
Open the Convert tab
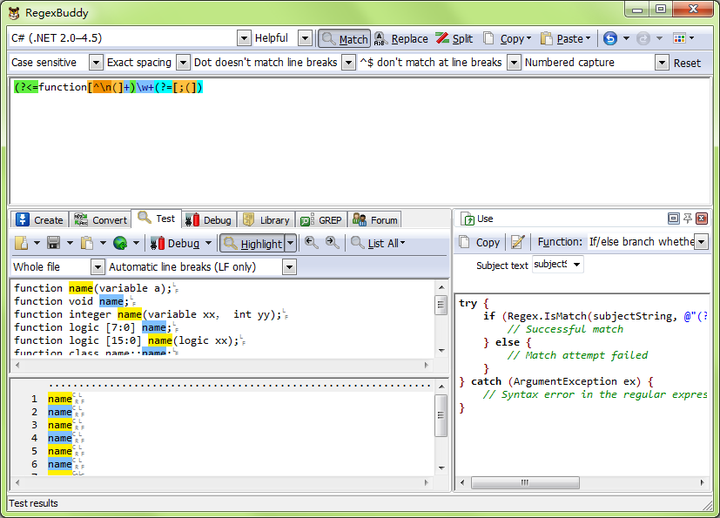[x=101, y=220]
